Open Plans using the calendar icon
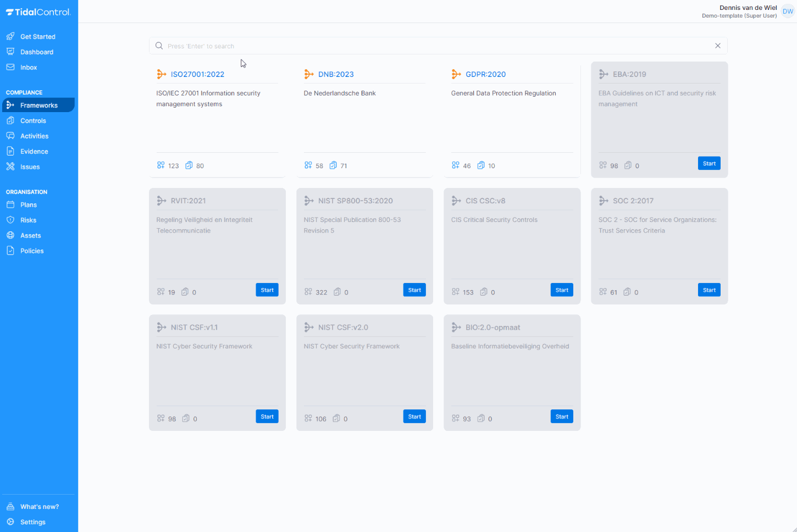 click(x=12, y=204)
